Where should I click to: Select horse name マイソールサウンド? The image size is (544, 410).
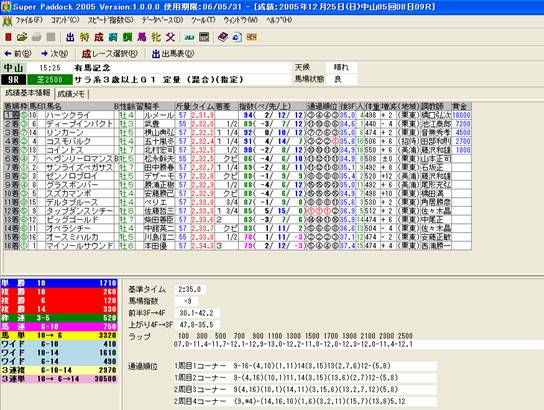click(79, 246)
